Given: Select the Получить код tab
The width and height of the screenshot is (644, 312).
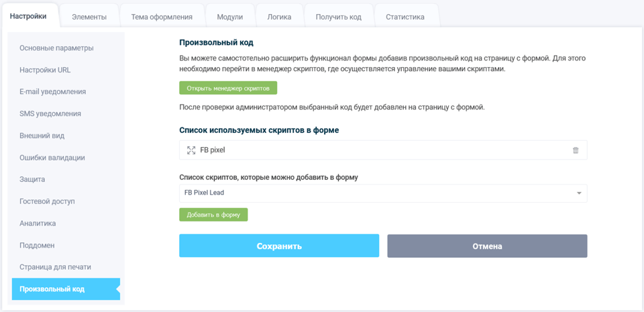Looking at the screenshot, I should (338, 17).
